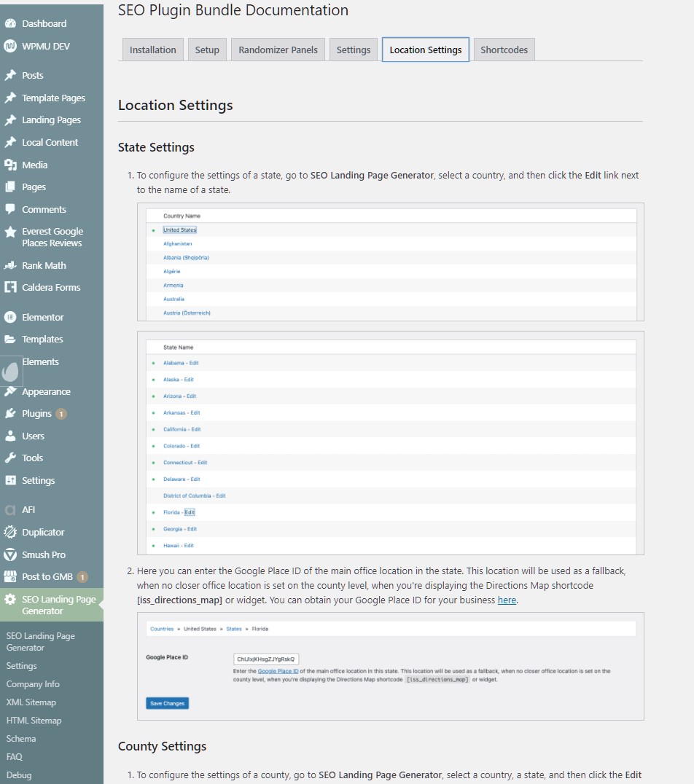Open XML Sitemap submenu item
Screen dimensions: 694x784
[x=31, y=702]
